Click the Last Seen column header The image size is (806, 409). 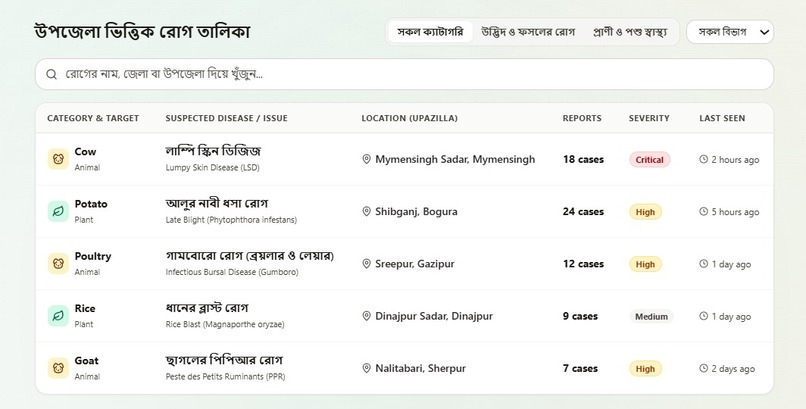[x=722, y=118]
